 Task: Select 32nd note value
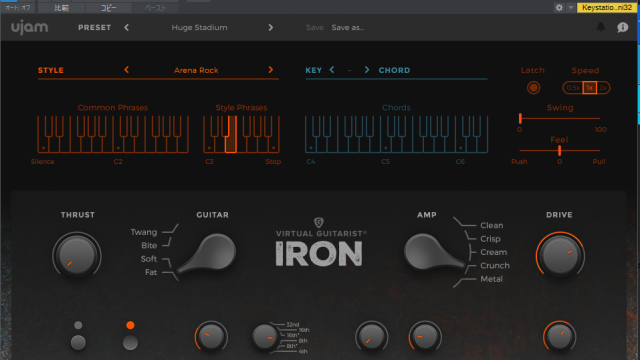click(x=292, y=324)
